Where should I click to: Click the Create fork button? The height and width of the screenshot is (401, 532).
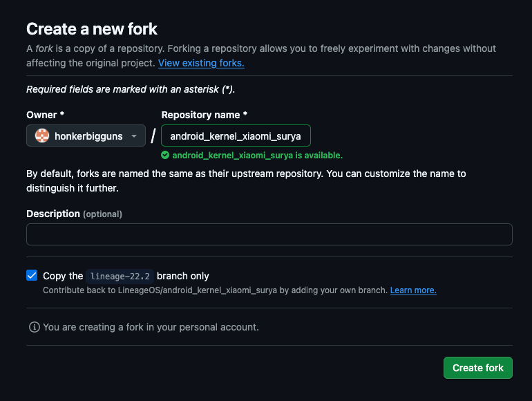click(478, 368)
